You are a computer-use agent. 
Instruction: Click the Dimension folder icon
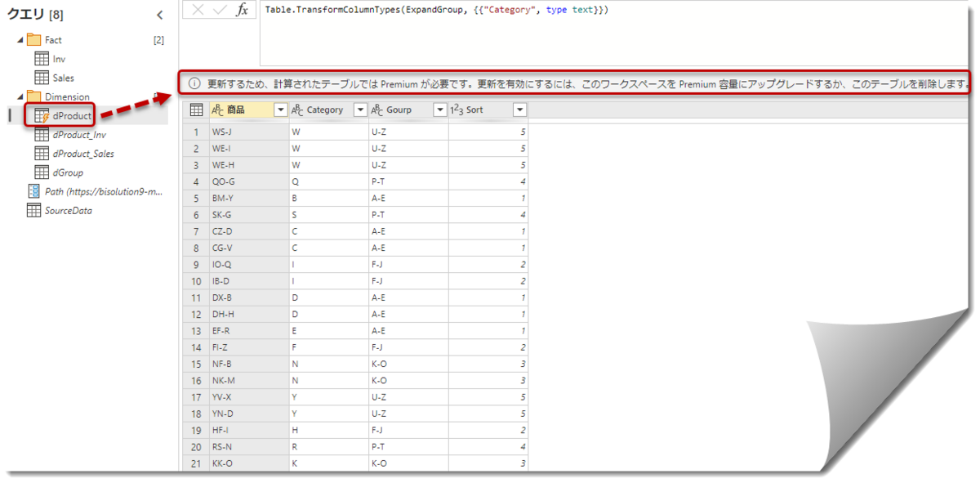tap(33, 96)
